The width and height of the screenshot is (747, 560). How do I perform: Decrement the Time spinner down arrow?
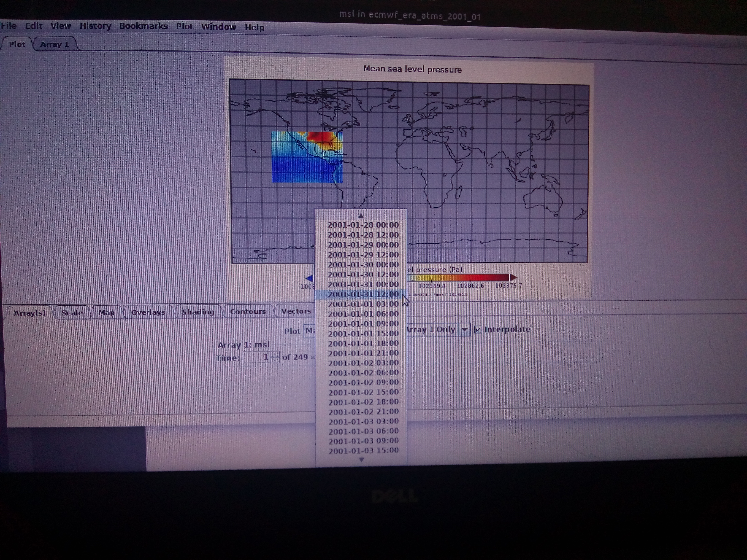pyautogui.click(x=275, y=360)
